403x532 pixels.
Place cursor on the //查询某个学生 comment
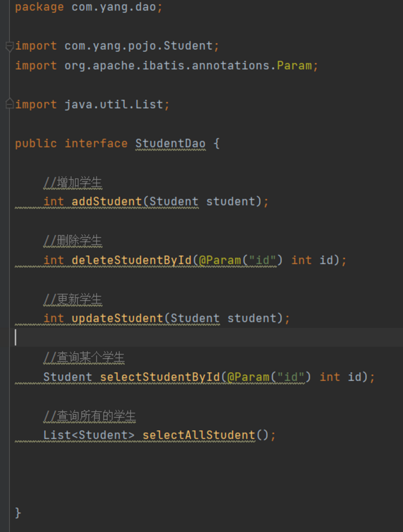84,358
